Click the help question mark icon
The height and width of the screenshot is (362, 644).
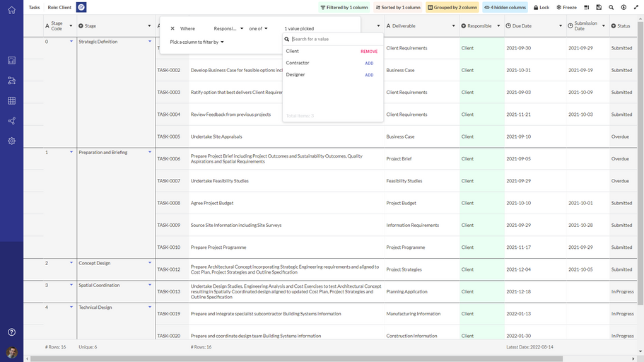(11, 332)
